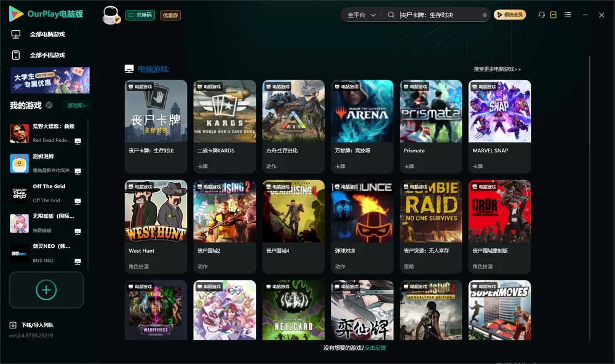The height and width of the screenshot is (364, 615).
Task: Click the 电脑游戏 section monitor icon
Action: click(129, 69)
